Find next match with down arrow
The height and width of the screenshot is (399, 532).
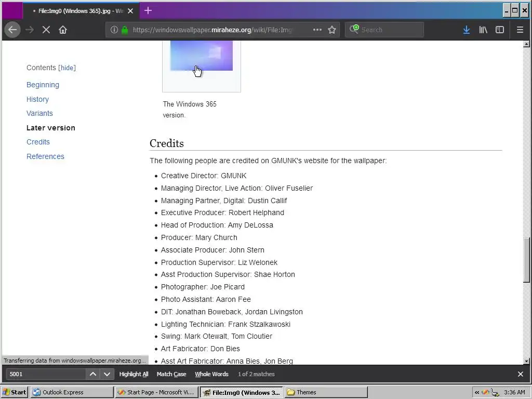pyautogui.click(x=107, y=374)
